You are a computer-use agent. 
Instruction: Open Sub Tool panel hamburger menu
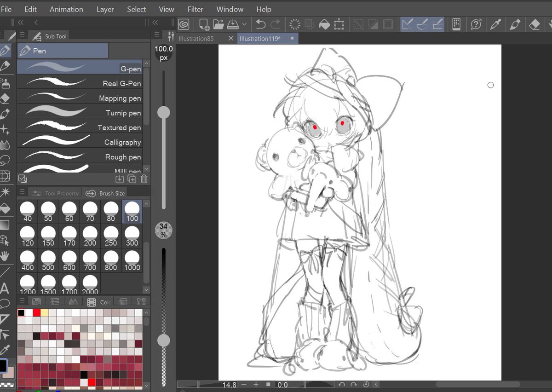23,35
